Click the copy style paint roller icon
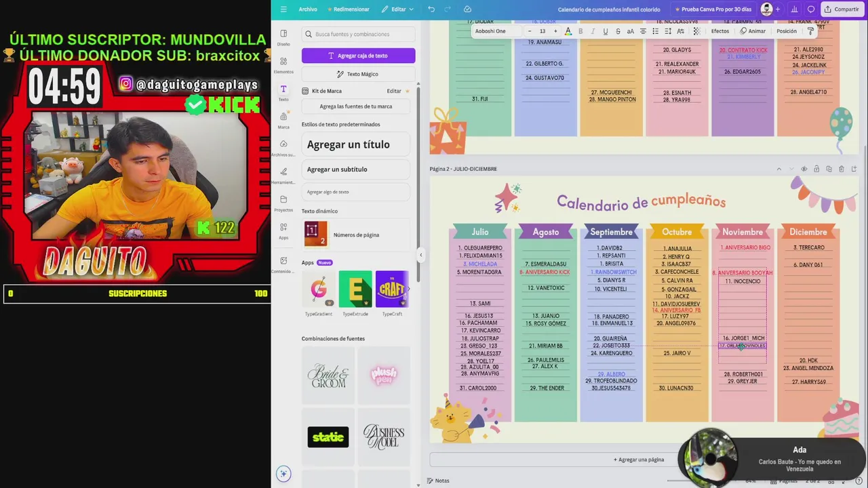Screen dimensions: 868x488 click(x=810, y=31)
